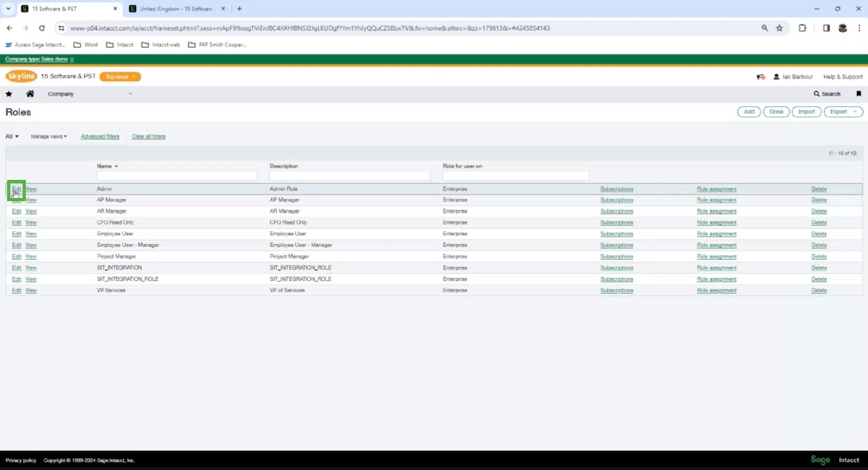Open Subscriptions for AP Manager role
The image size is (868, 470).
tap(616, 200)
